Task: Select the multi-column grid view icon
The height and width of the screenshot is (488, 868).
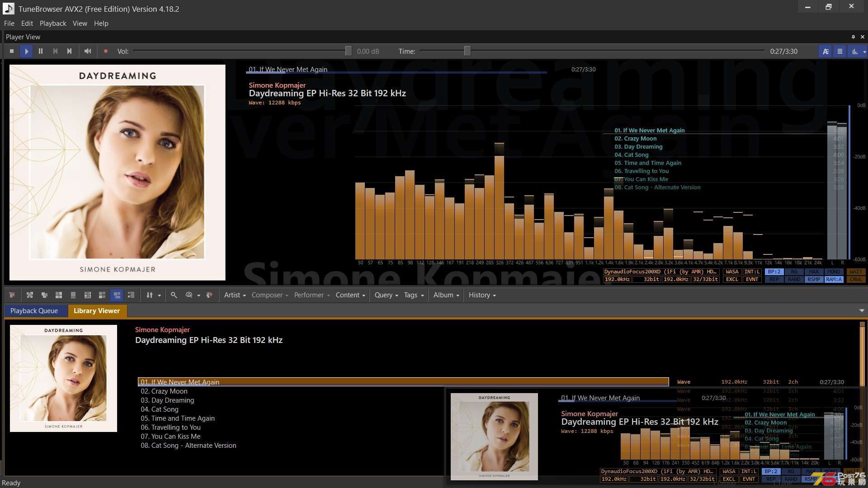Action: point(88,295)
